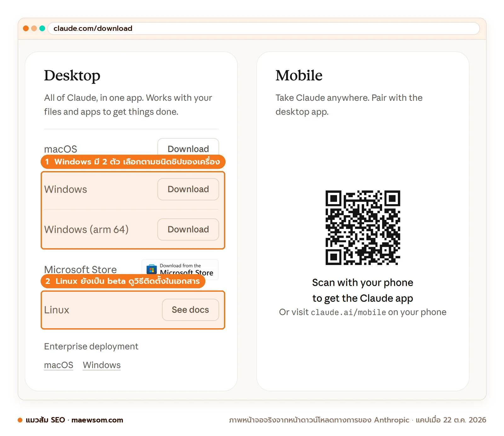Download the Windows (arm 64) version
504x436 pixels.
tap(188, 230)
